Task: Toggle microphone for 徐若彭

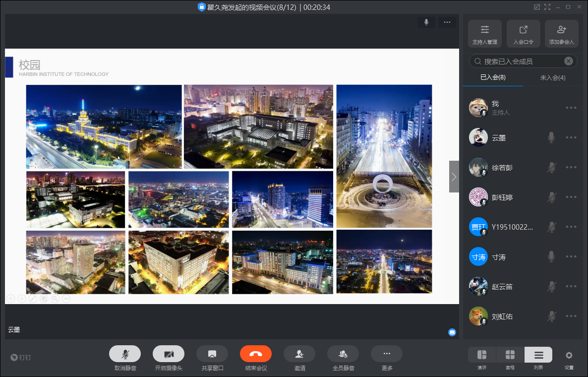Action: [x=551, y=167]
